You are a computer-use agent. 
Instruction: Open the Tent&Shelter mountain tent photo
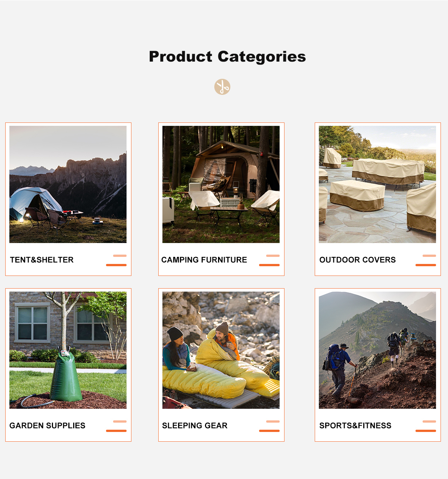68,184
